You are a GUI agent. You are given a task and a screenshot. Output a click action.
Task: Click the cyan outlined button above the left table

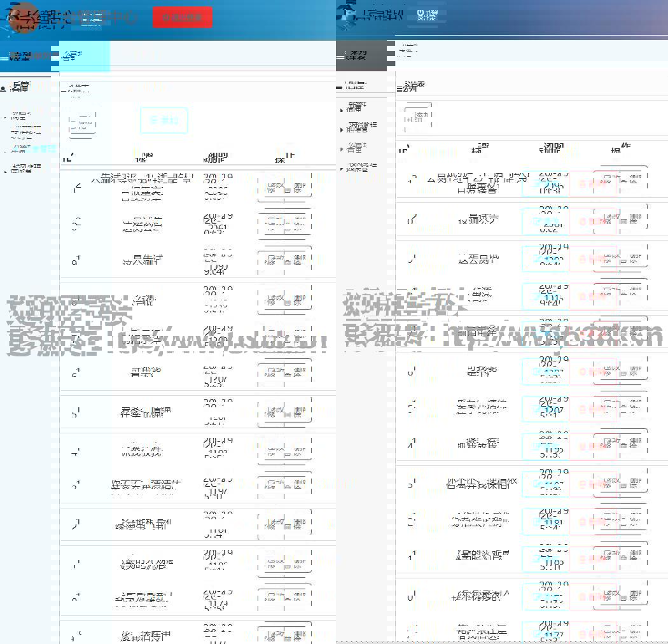coord(164,120)
